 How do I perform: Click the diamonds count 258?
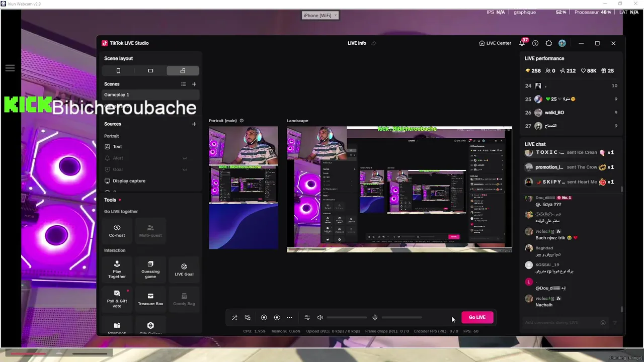click(x=533, y=71)
